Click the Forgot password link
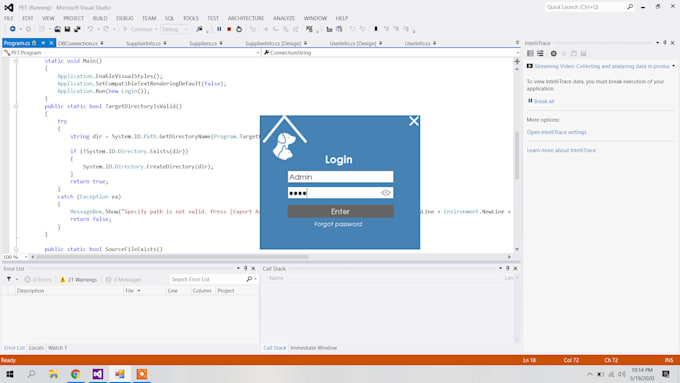Image resolution: width=680 pixels, height=383 pixels. tap(338, 224)
